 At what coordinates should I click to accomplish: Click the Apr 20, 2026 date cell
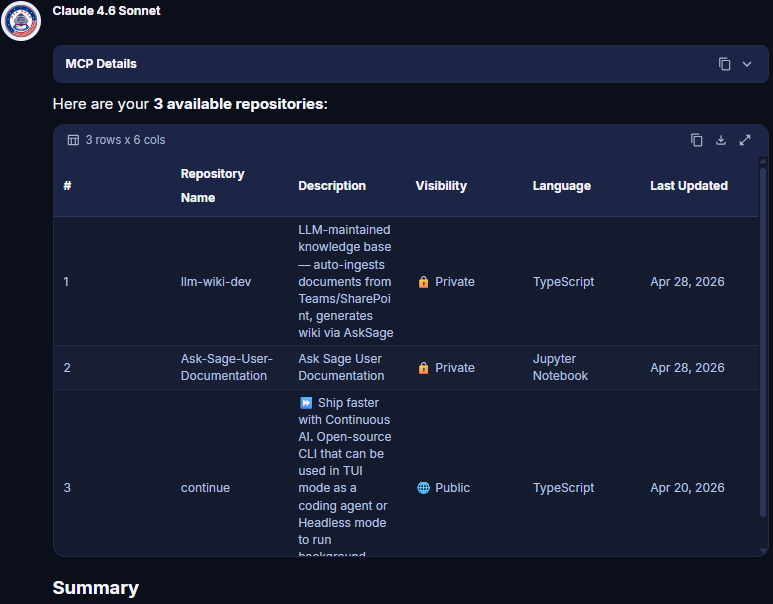[687, 488]
